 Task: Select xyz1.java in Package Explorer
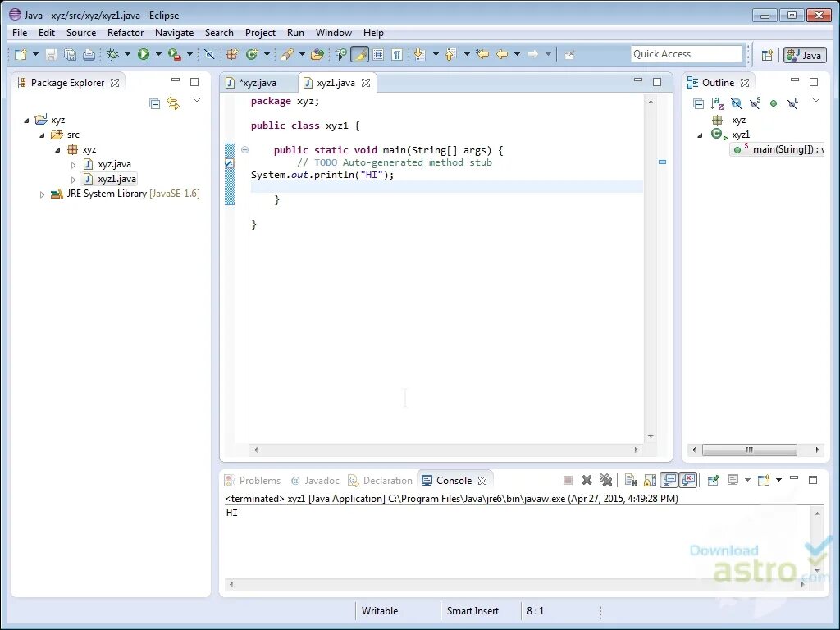tap(116, 179)
